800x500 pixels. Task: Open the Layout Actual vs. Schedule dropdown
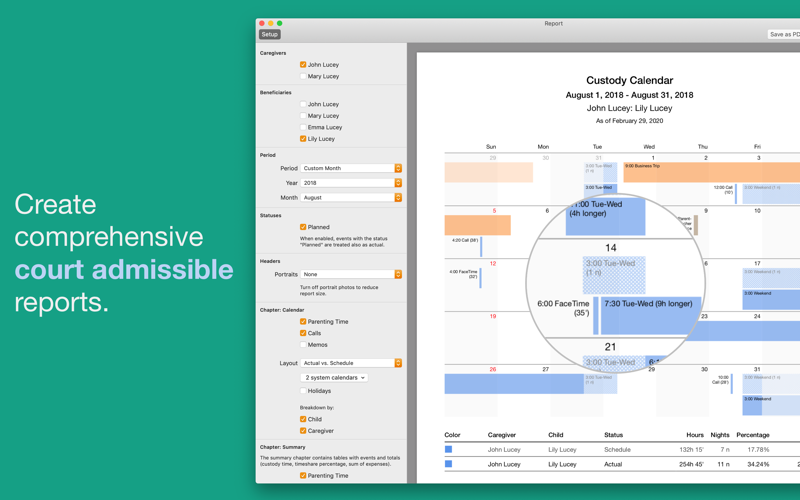[x=351, y=363]
